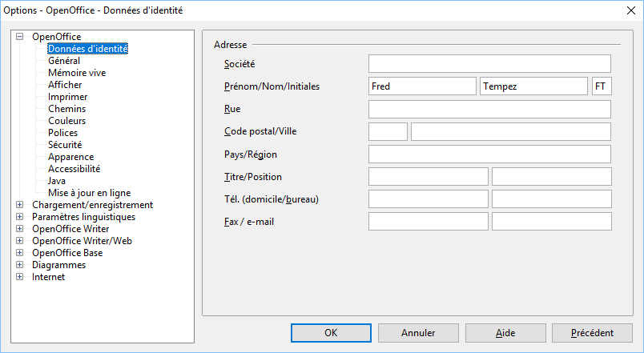The image size is (644, 353).
Task: Expand the Paramètres linguistiques node
Action: [x=20, y=217]
